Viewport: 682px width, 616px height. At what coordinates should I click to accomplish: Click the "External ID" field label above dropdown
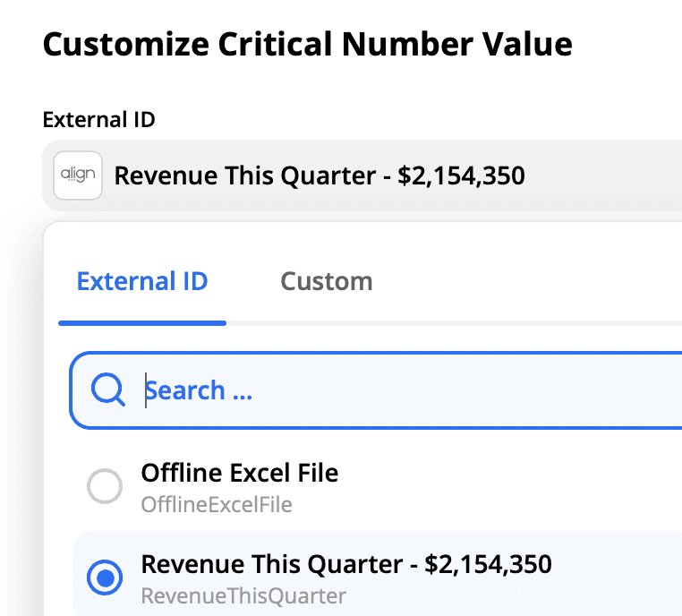point(98,120)
